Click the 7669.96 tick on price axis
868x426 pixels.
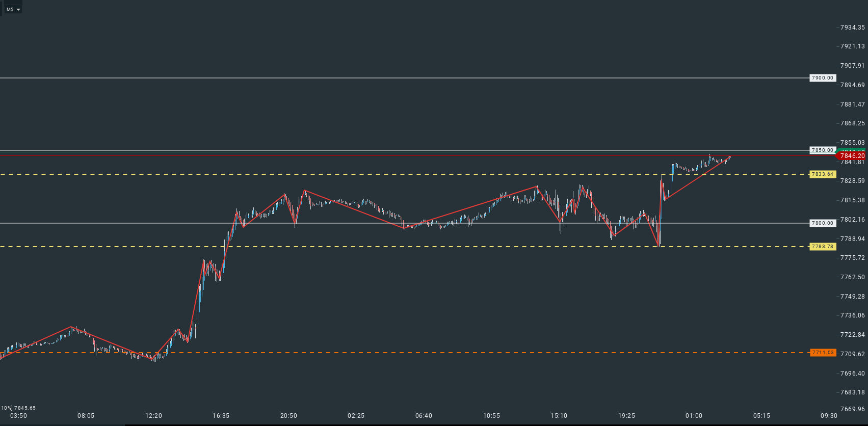coord(852,409)
